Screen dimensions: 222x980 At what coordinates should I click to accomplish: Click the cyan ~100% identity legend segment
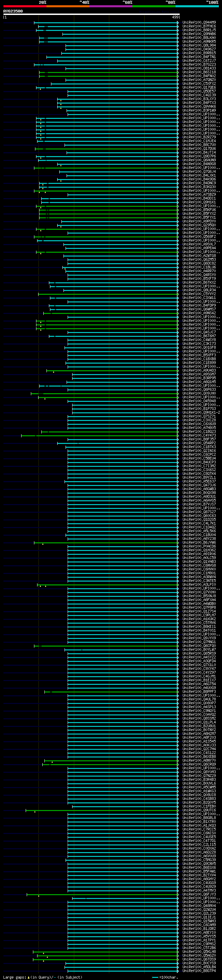(x=197, y=7)
